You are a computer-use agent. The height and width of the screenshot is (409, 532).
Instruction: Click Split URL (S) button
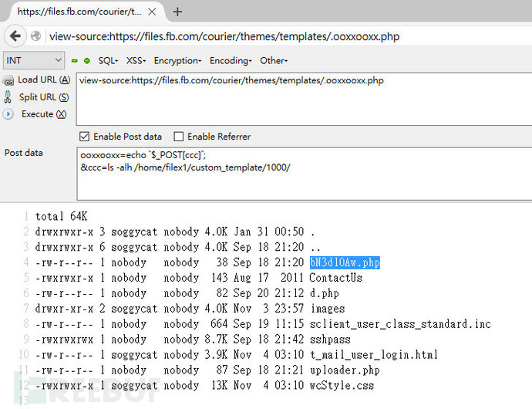tap(44, 97)
